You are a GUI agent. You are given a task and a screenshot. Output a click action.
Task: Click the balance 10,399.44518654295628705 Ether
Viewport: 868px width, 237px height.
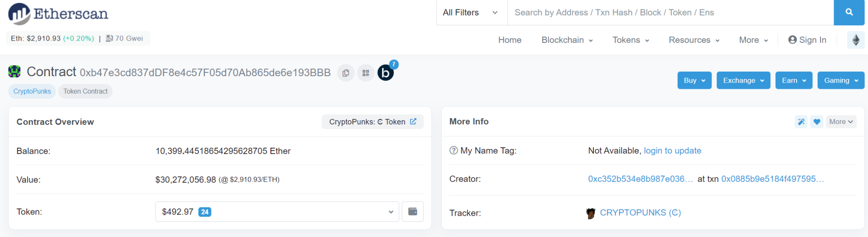223,151
